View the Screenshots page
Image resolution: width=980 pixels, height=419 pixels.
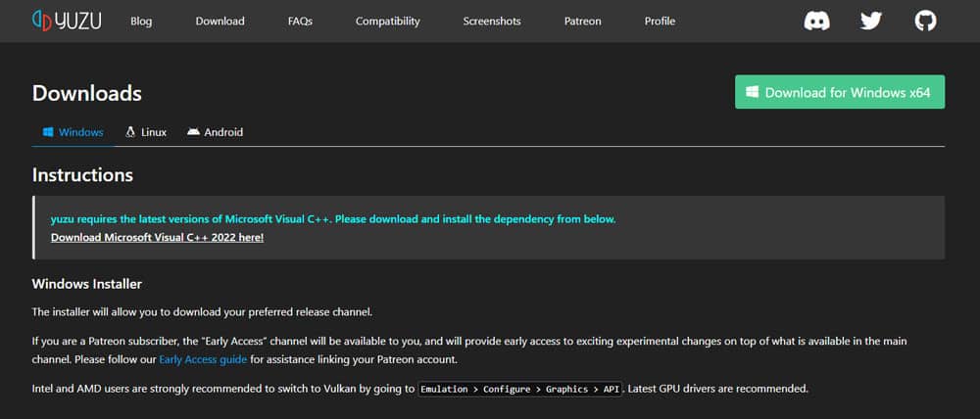coord(492,21)
